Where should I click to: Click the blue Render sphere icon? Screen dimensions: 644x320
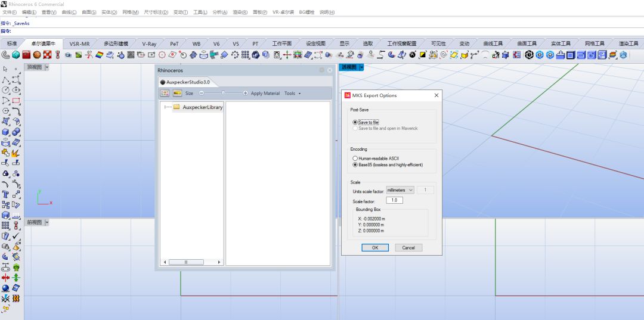click(x=6, y=288)
